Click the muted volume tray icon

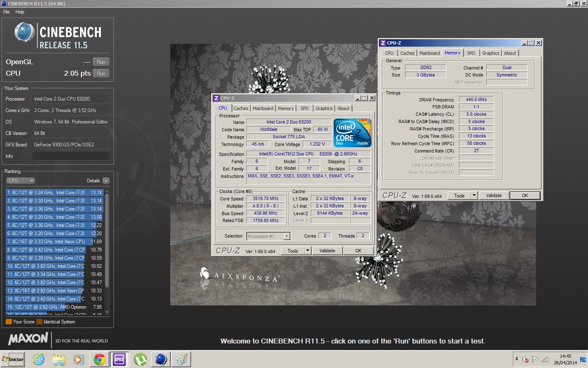526,360
